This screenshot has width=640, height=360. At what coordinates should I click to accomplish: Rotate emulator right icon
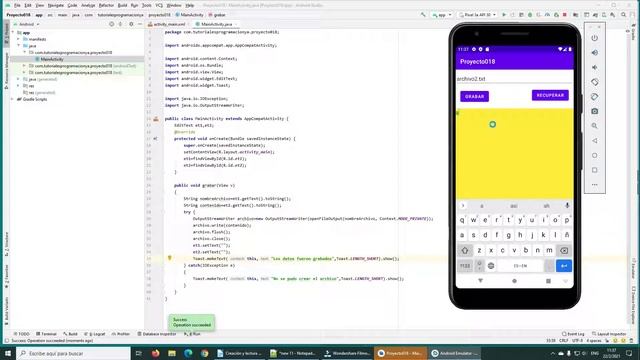[x=595, y=97]
